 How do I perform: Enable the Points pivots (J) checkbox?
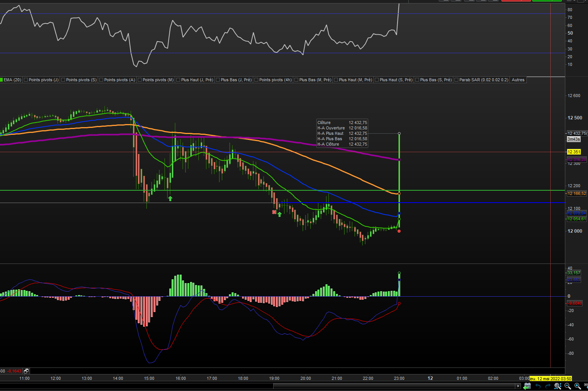click(26, 80)
